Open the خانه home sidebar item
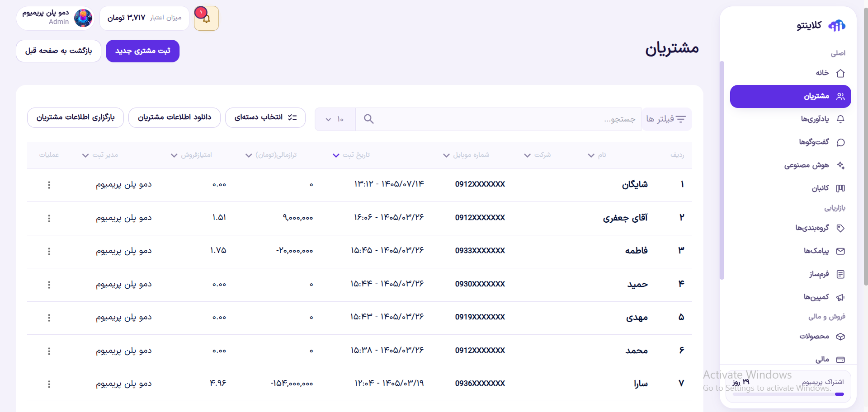Screen dimensions: 868x412 click(x=790, y=73)
